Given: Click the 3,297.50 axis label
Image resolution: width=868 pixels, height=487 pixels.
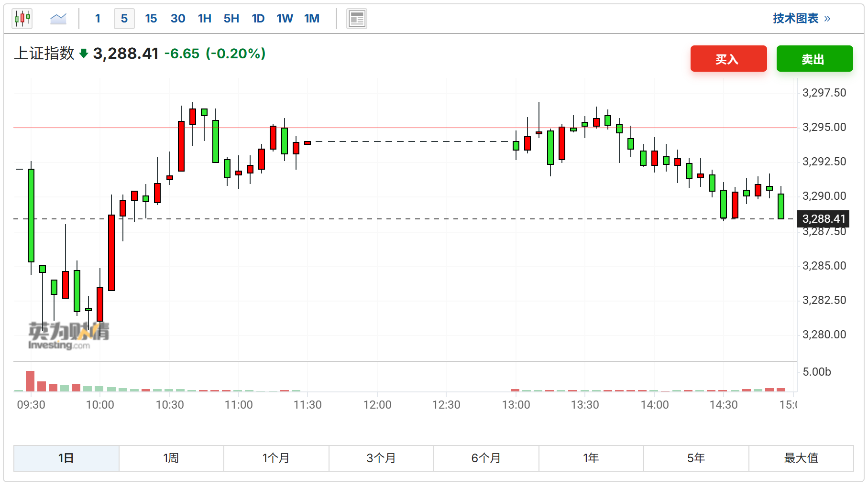Looking at the screenshot, I should [x=824, y=93].
